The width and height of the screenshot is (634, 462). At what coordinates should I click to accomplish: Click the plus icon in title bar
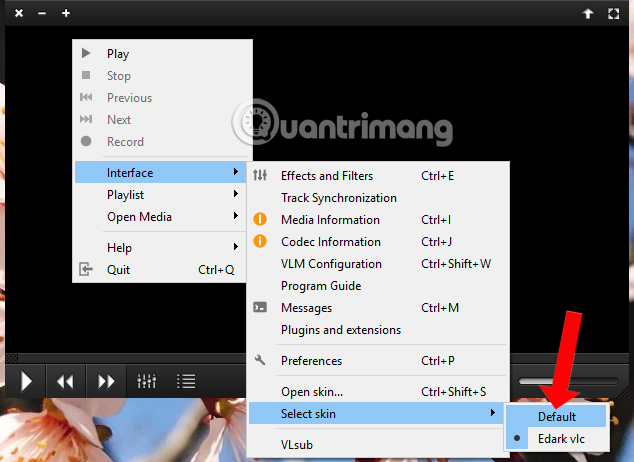(66, 13)
